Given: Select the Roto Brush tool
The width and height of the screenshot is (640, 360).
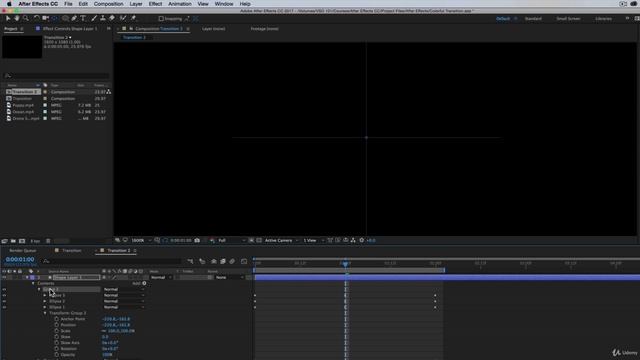Looking at the screenshot, I should pos(123,18).
